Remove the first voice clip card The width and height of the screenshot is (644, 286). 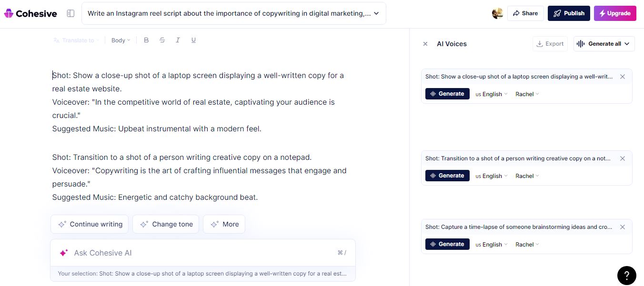[623, 77]
